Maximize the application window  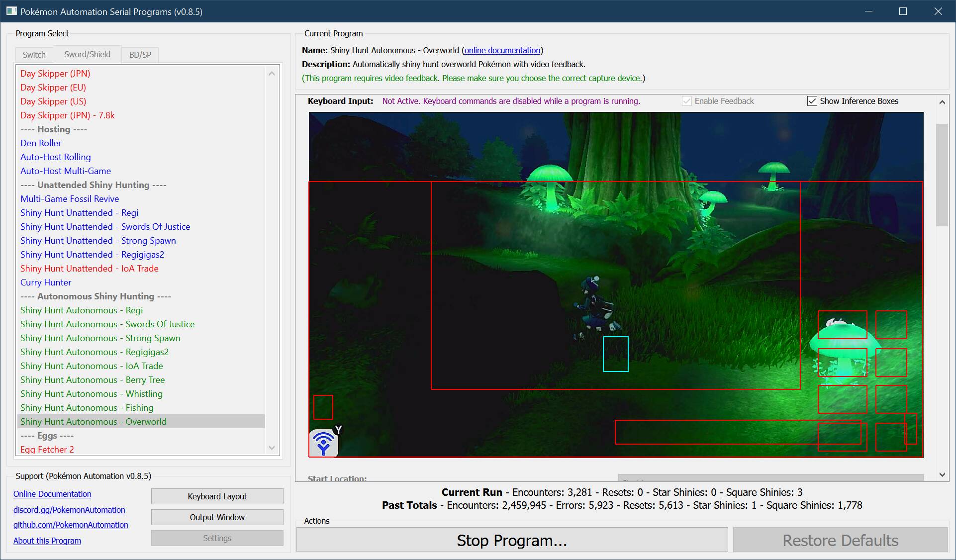(x=903, y=11)
